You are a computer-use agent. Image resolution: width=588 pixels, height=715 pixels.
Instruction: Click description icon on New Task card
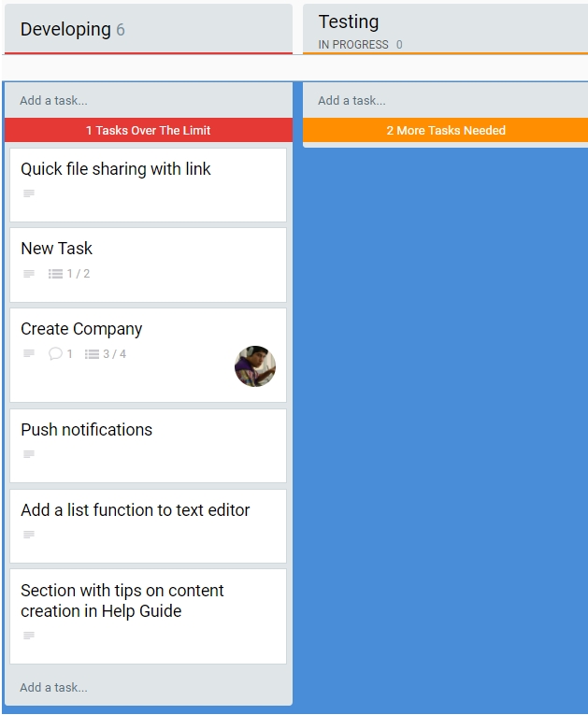click(x=29, y=274)
